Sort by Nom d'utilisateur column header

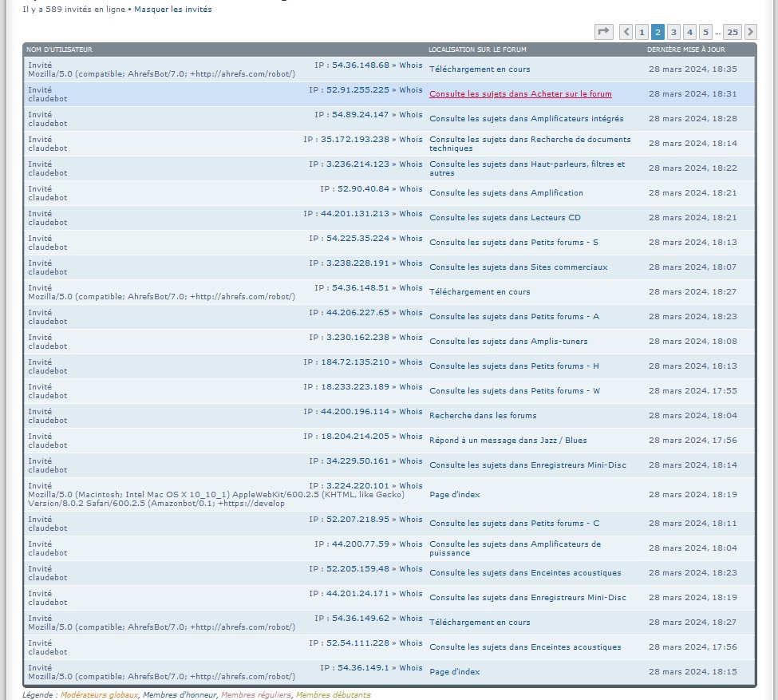[59, 49]
